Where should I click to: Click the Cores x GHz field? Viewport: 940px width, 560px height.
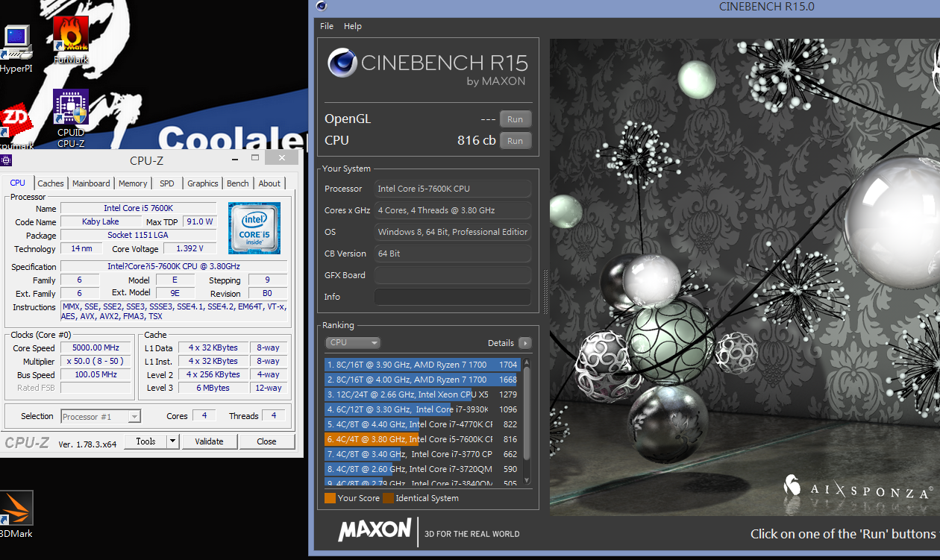tap(453, 210)
